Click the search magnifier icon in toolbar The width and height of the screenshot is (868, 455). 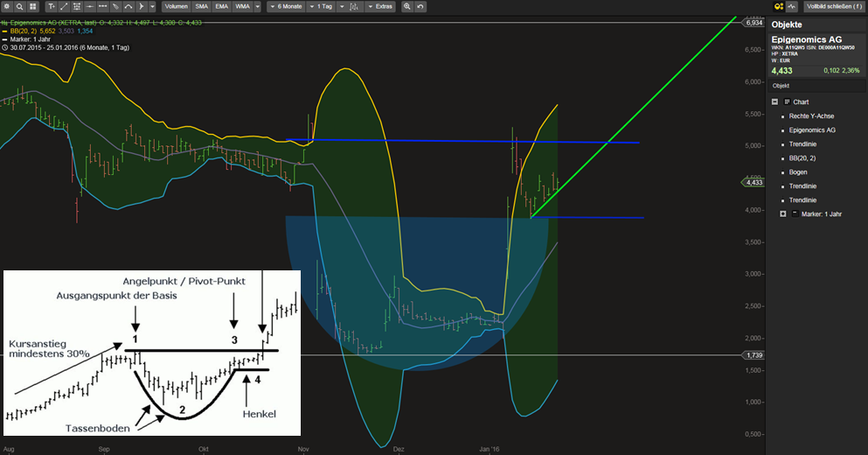pos(19,7)
